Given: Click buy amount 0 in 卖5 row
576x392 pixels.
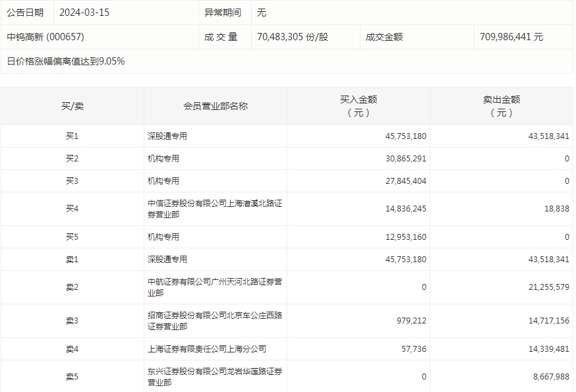Looking at the screenshot, I should [x=424, y=377].
